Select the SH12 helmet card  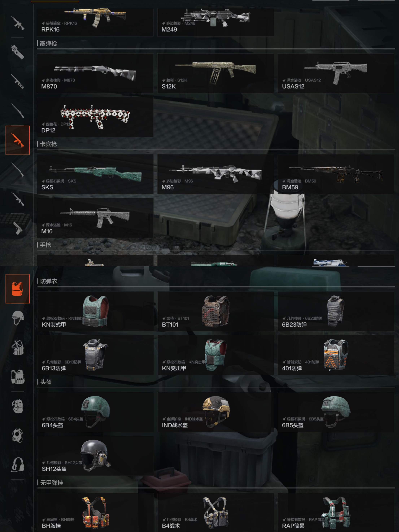pyautogui.click(x=95, y=456)
